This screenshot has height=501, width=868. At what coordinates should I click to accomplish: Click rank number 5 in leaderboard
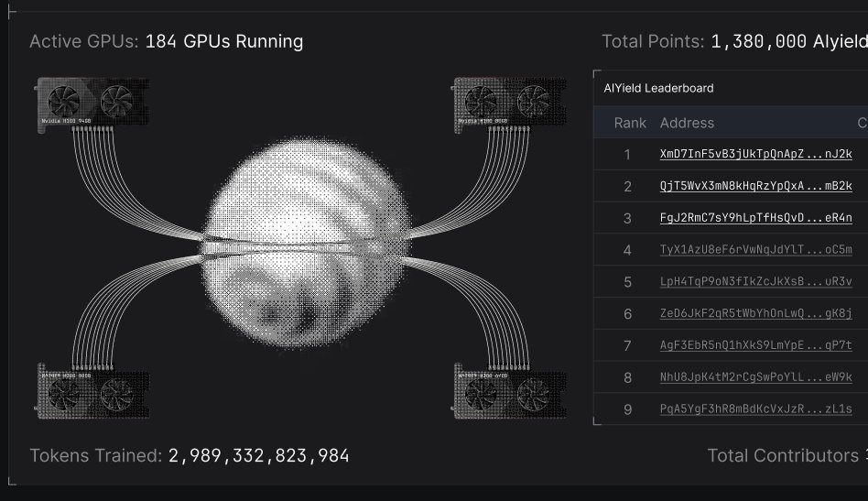click(x=627, y=282)
